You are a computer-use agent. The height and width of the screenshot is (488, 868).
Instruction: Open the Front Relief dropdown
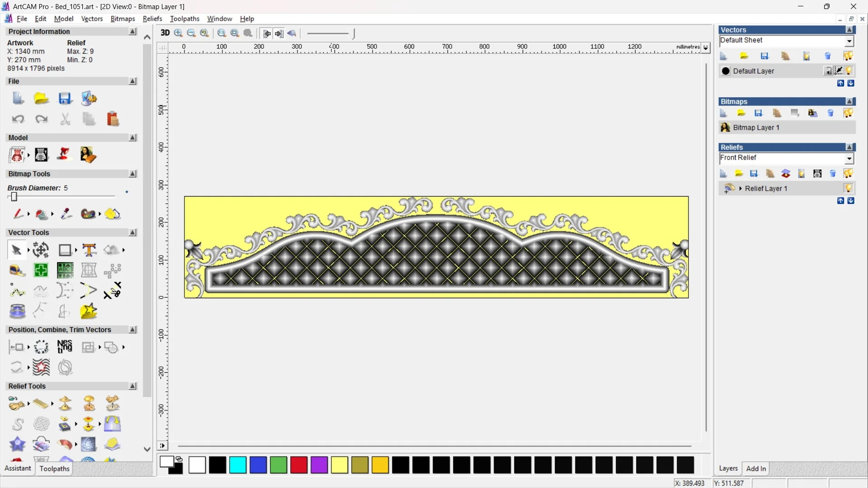click(849, 158)
